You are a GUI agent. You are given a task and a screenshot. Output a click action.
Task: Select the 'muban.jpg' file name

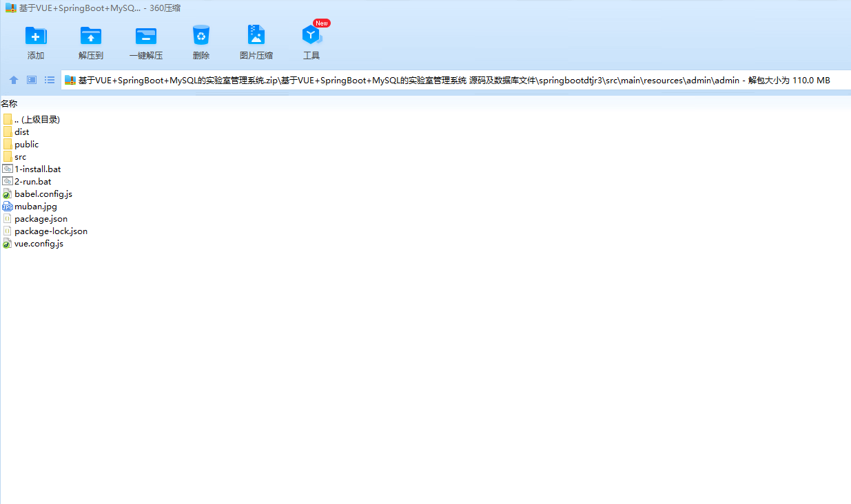click(x=36, y=207)
